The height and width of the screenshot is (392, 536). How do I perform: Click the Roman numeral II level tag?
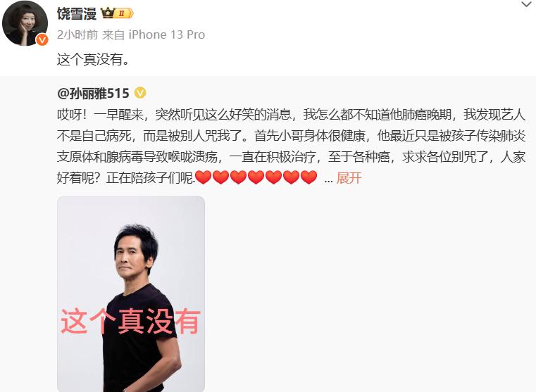point(122,13)
